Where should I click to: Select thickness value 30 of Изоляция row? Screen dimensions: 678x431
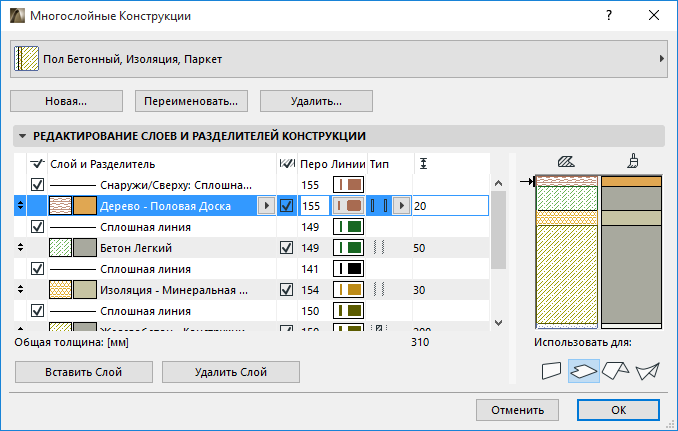pyautogui.click(x=419, y=290)
